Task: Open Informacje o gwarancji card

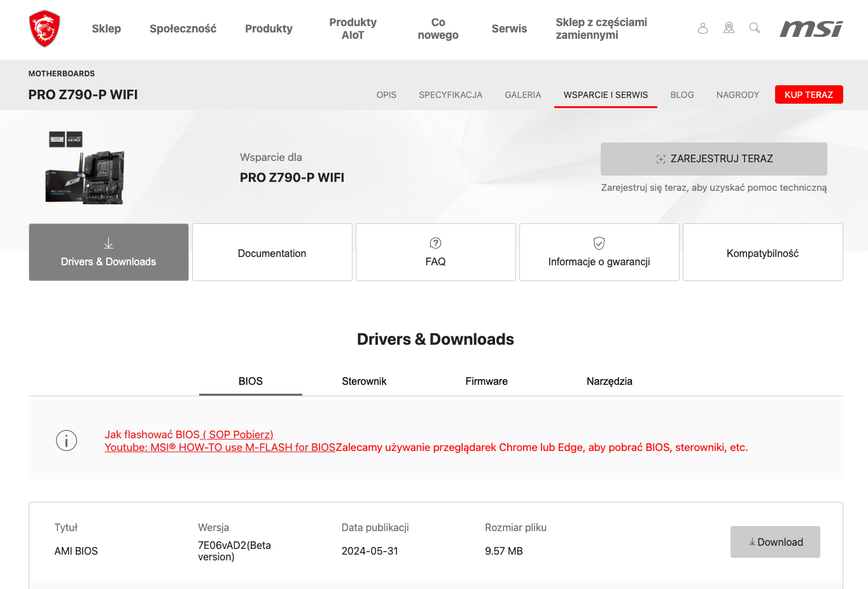Action: coord(599,252)
